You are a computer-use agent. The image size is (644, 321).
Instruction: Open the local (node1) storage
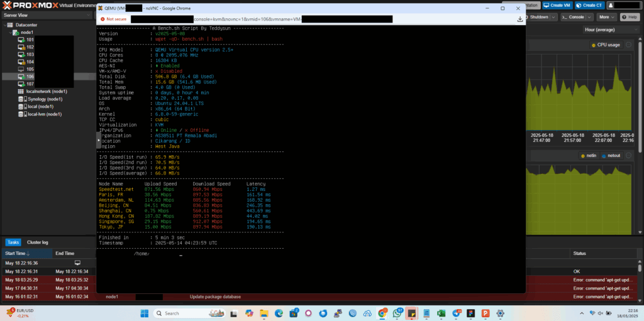[39, 106]
